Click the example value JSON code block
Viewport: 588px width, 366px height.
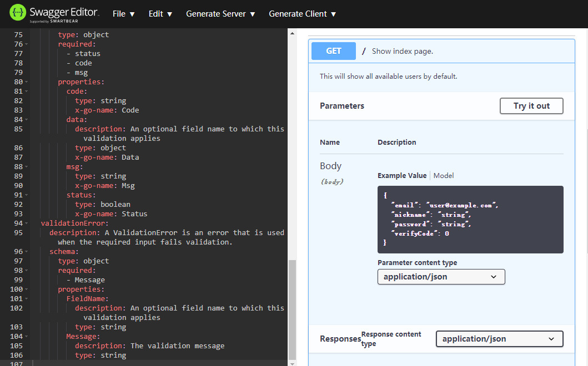pyautogui.click(x=470, y=220)
